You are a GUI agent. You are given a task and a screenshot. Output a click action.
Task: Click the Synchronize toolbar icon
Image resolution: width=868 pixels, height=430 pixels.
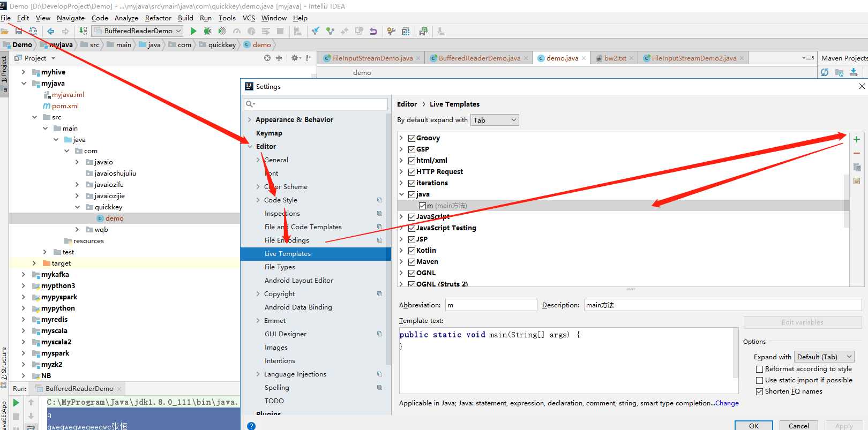(x=33, y=31)
